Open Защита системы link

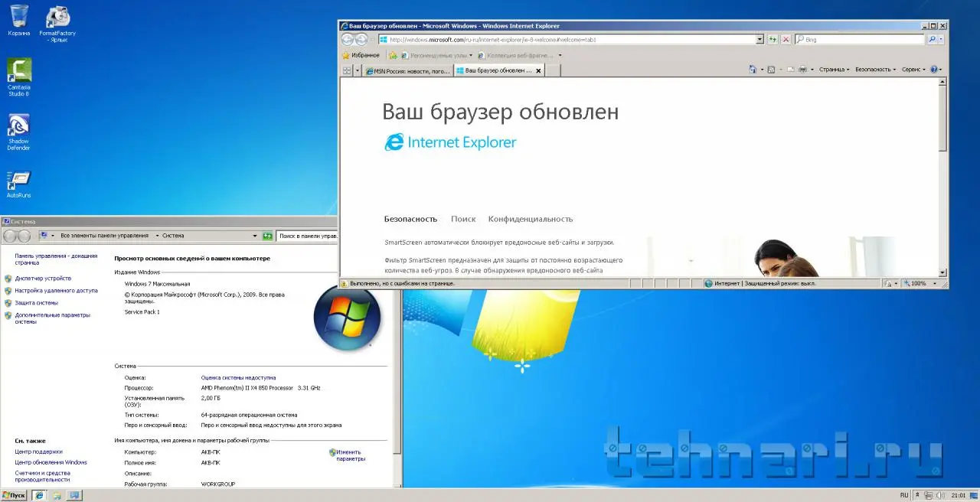(36, 303)
